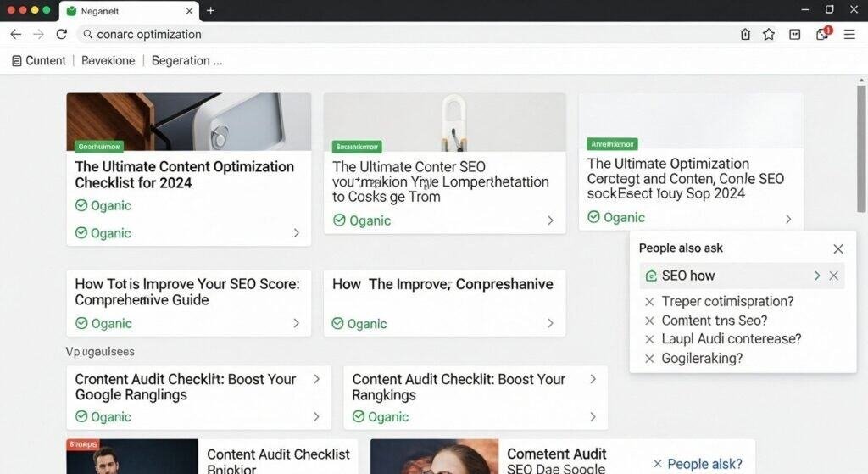Viewport: 868px width, 474px height.
Task: Open the extensions icon with red badge
Action: (x=823, y=34)
